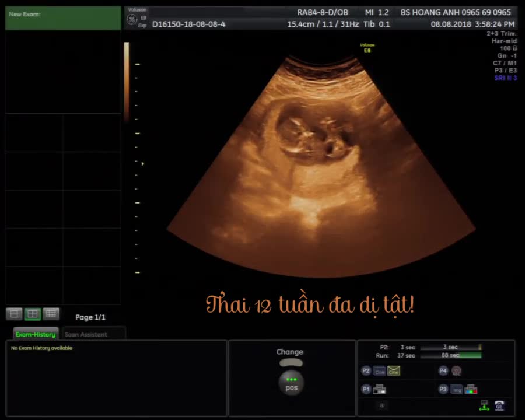Click the probe label RAB4-8-D/OB
This screenshot has height=420, width=525.
(323, 12)
